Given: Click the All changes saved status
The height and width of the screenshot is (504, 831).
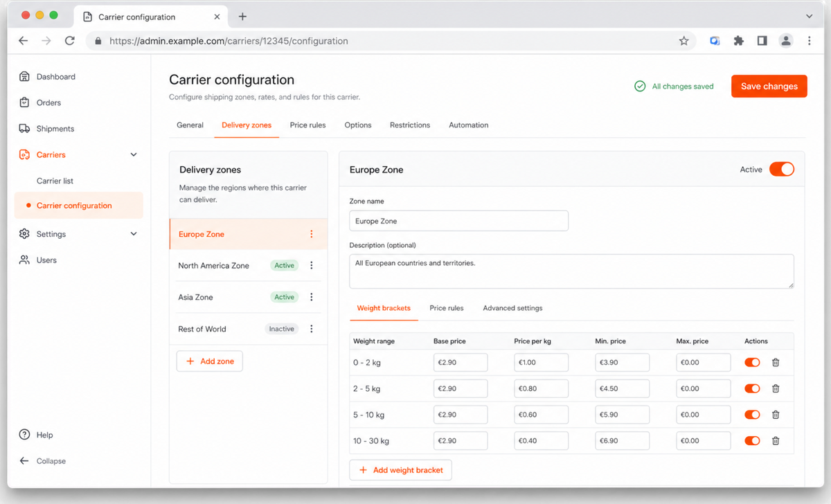Looking at the screenshot, I should [674, 87].
